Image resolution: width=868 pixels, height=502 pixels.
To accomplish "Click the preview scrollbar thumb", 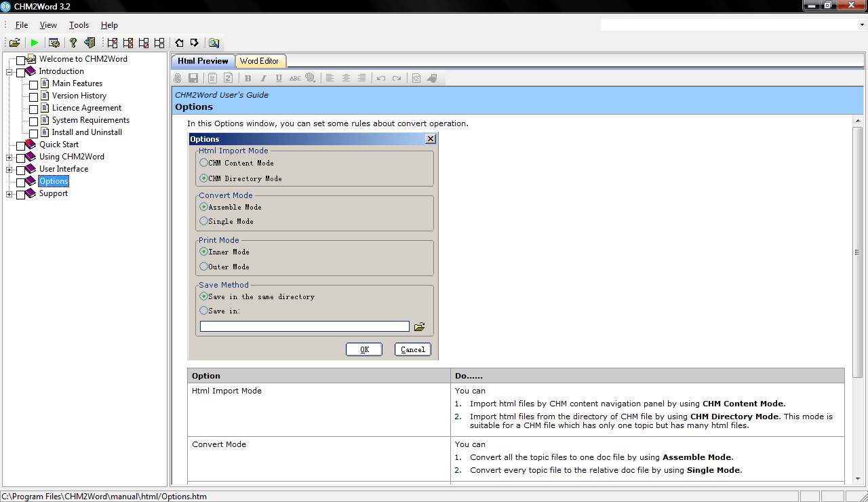I will coord(857,252).
